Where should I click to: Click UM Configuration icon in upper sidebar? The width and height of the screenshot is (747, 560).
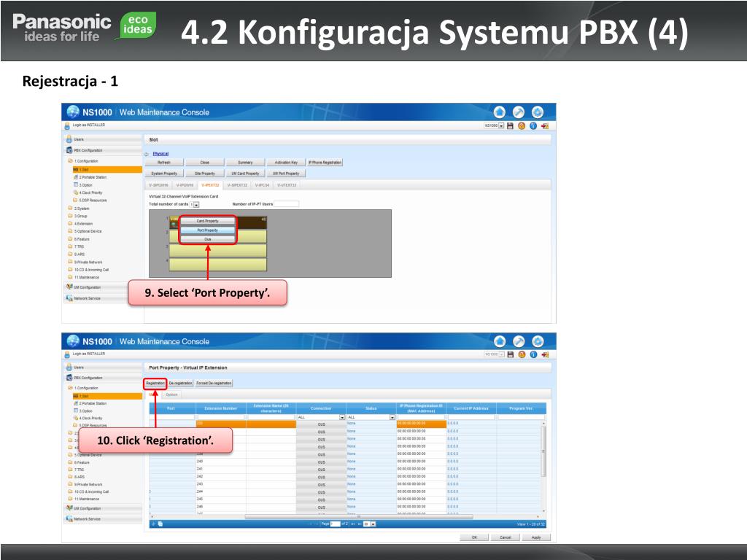tap(69, 287)
